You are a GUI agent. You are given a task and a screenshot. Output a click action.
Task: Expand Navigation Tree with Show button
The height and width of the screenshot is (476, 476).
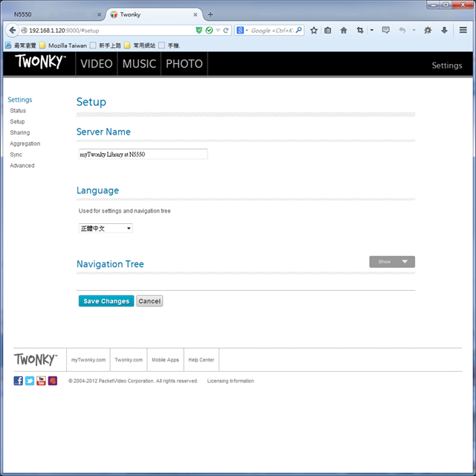[392, 262]
